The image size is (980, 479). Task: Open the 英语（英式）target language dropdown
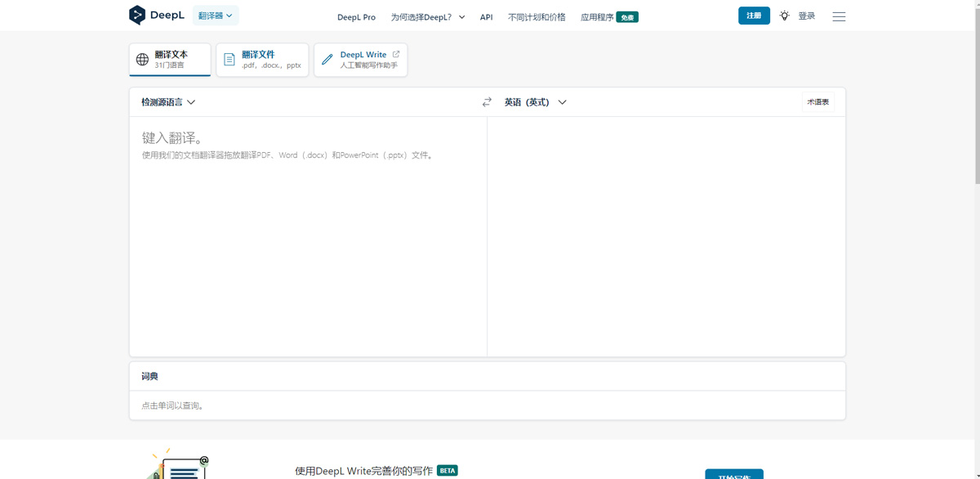535,102
